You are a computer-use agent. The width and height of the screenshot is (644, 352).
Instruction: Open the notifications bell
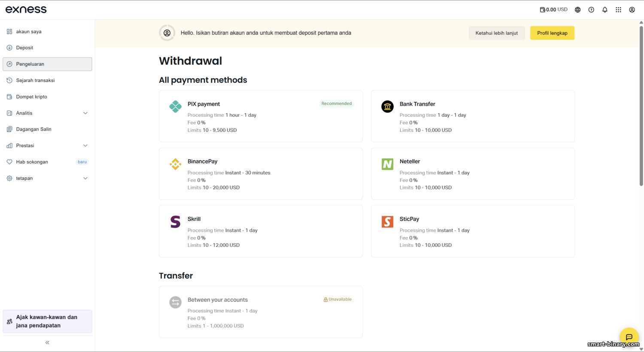coord(605,9)
